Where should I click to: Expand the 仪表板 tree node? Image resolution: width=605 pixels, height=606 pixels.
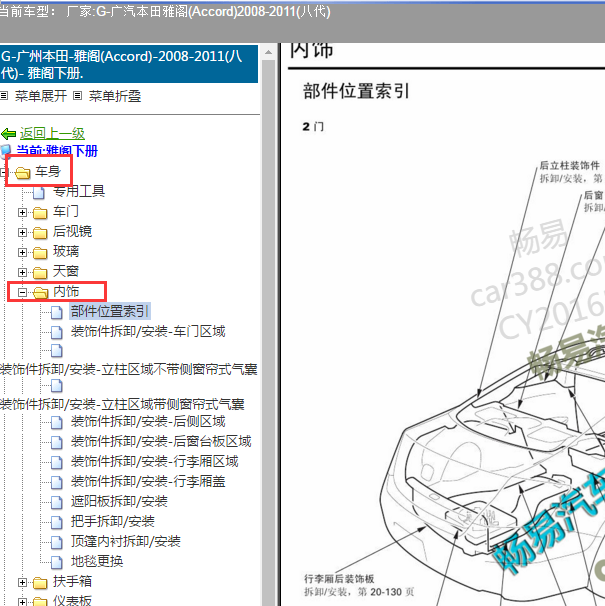pos(22,602)
